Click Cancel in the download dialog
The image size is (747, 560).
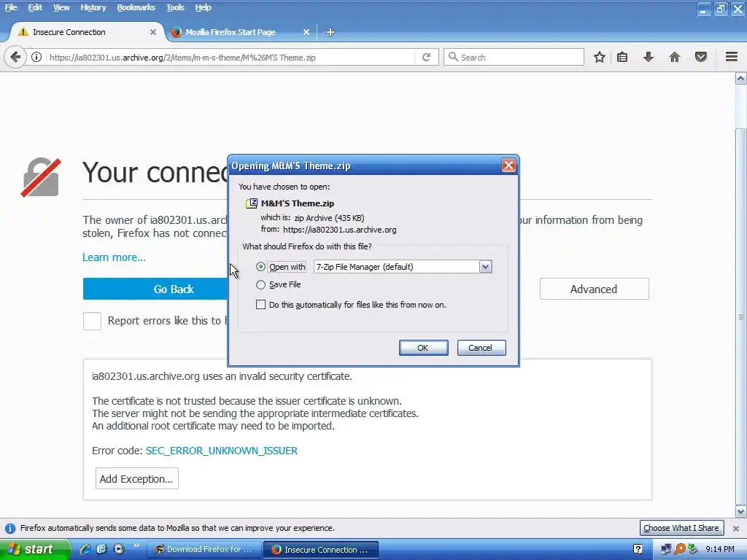(x=481, y=348)
